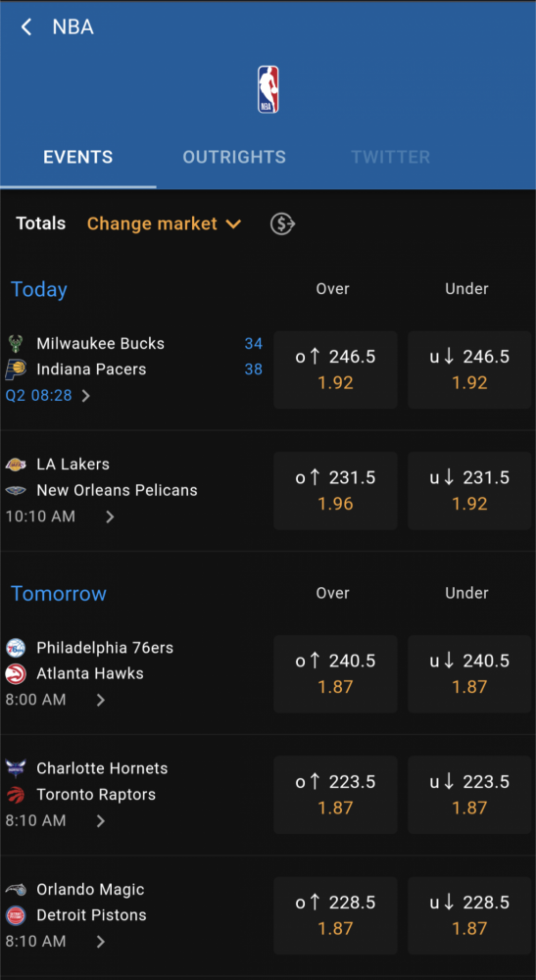Go back using the header arrow
Screen dimensions: 536x980
25,26
